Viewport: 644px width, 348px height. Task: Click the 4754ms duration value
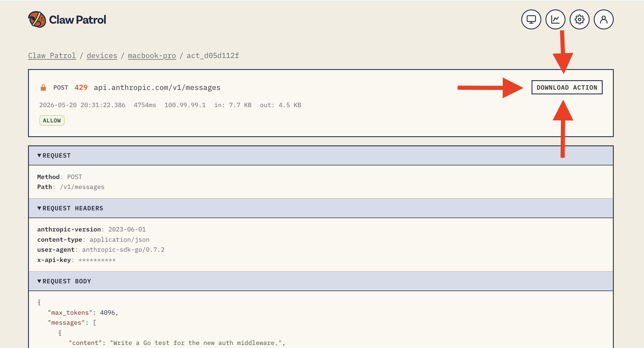(x=145, y=105)
